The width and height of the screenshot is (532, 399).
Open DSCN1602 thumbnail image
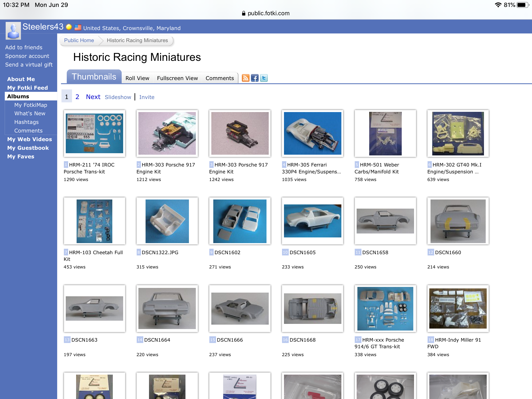pos(240,221)
